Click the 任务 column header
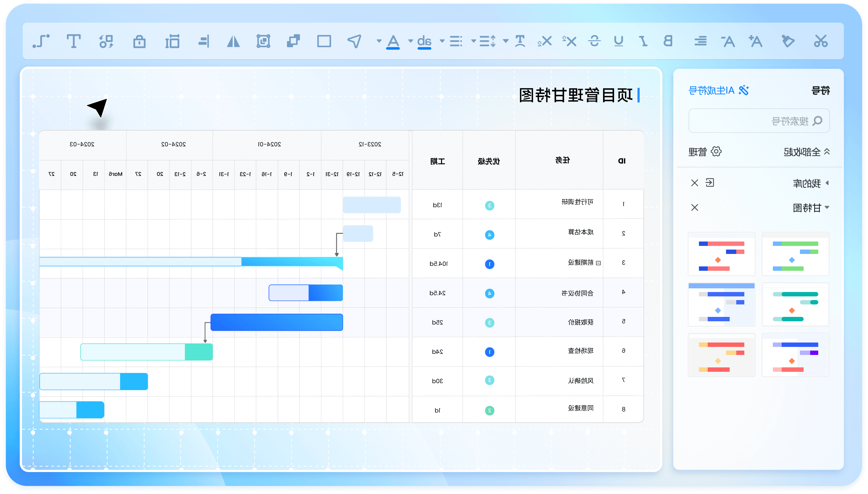This screenshot has width=868, height=494. [562, 160]
